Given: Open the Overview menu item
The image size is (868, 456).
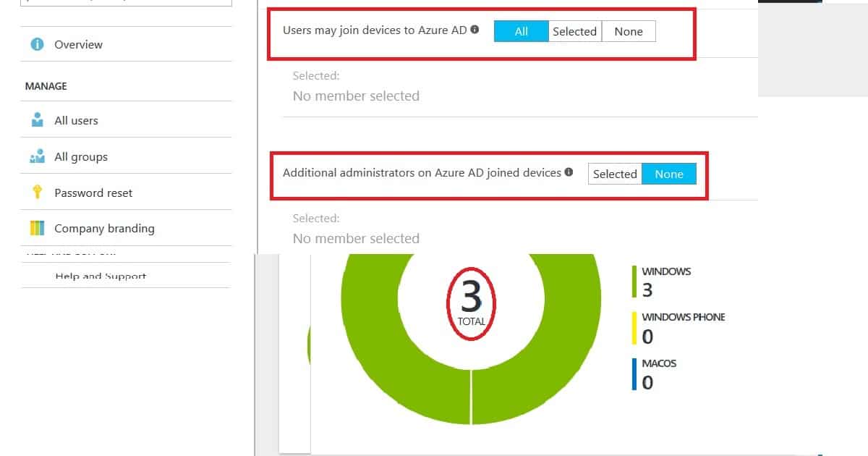Looking at the screenshot, I should pos(127,44).
